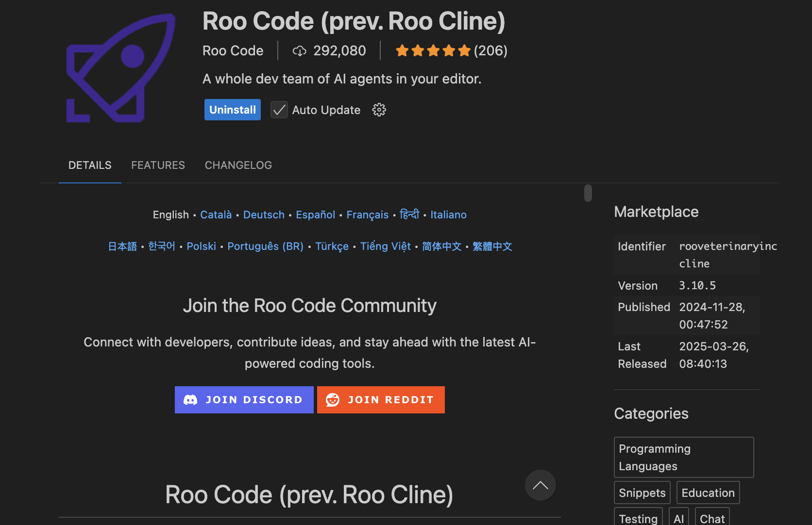
Task: Click the Roo Code rocket logo
Action: click(120, 68)
